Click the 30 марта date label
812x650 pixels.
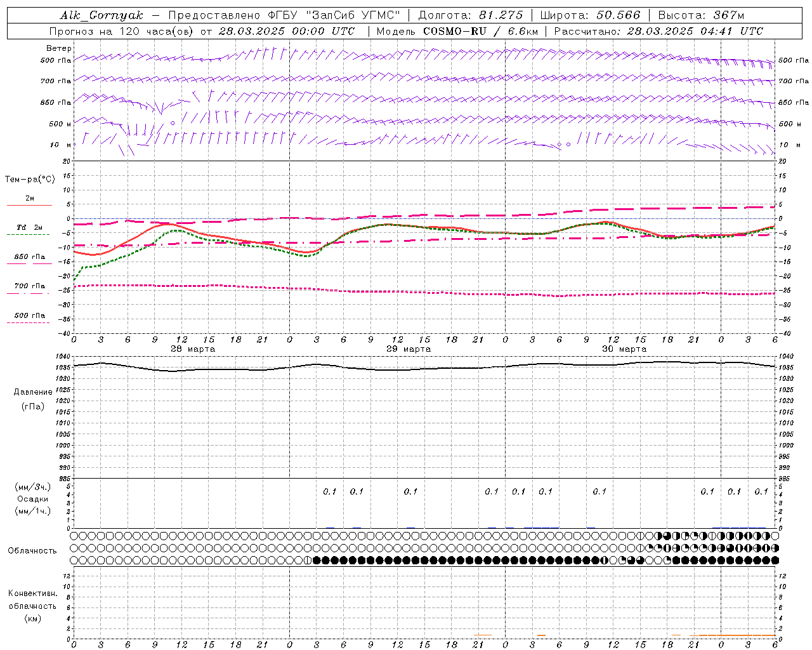click(624, 349)
